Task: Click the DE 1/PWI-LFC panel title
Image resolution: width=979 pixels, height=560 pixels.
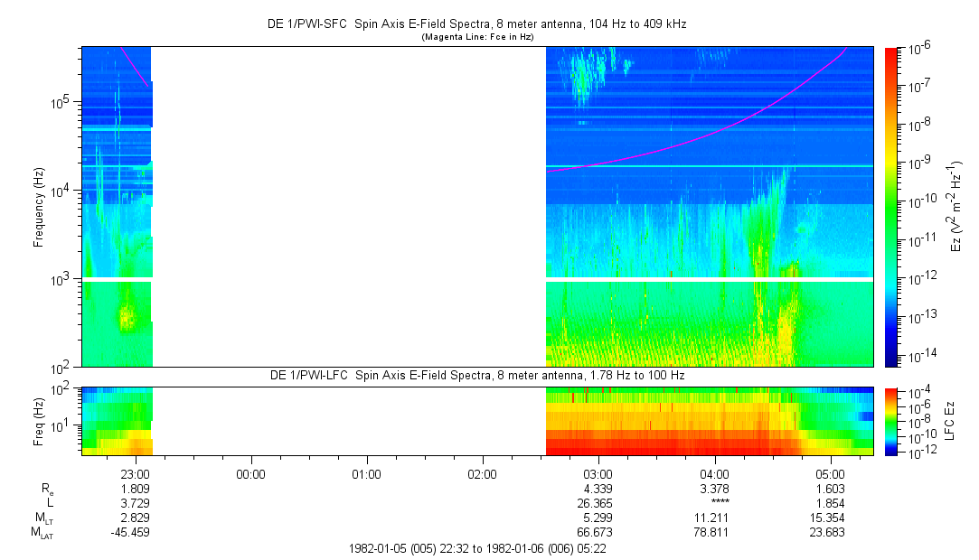Action: pyautogui.click(x=477, y=375)
